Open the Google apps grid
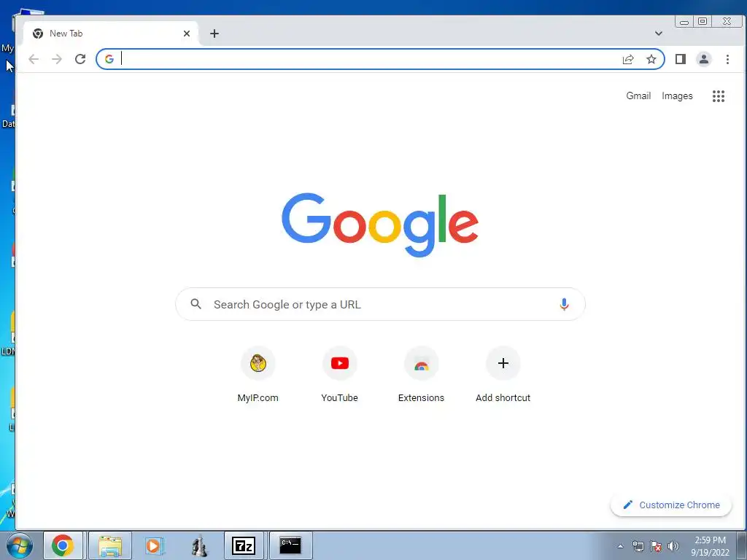Viewport: 747px width, 560px height. point(719,96)
